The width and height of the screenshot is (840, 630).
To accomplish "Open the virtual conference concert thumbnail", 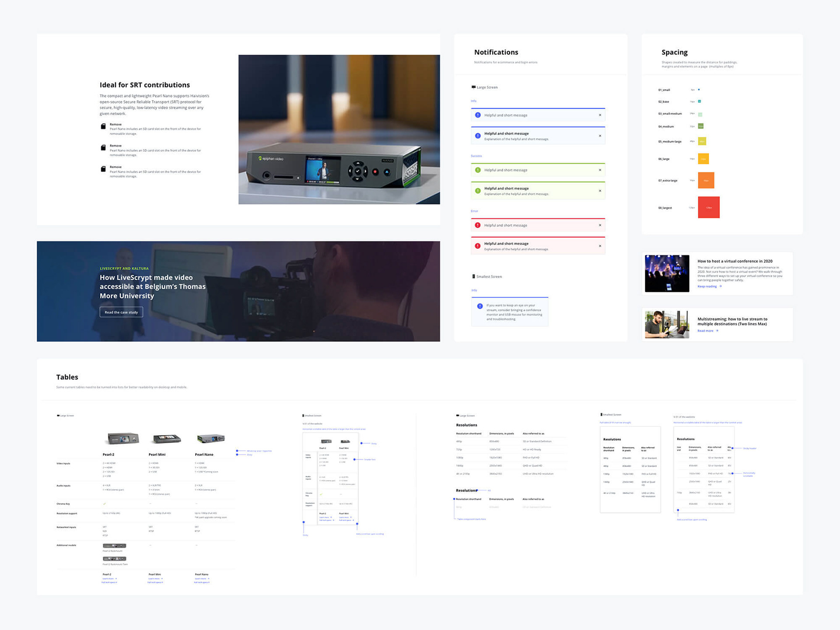I will (x=667, y=273).
